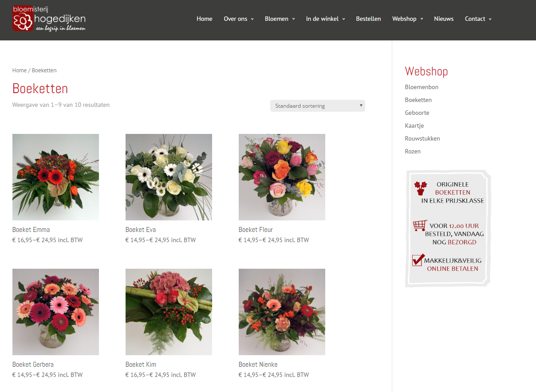Open the Bloemenbon category in sidebar
The image size is (536, 392).
pyautogui.click(x=422, y=87)
